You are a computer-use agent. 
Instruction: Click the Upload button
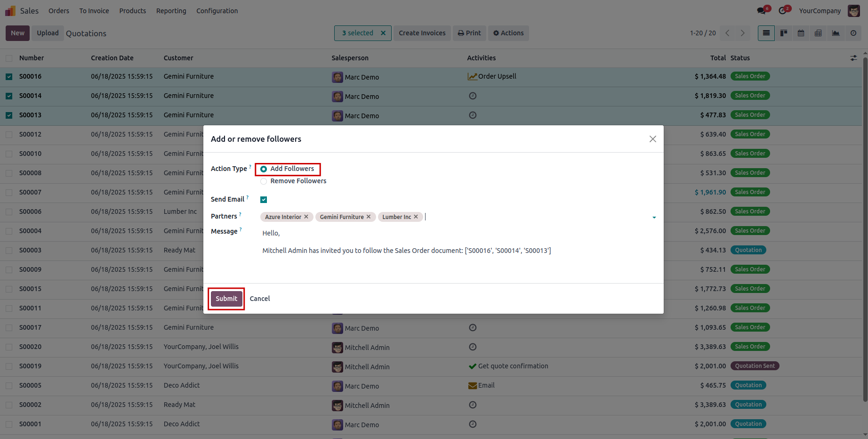[48, 33]
